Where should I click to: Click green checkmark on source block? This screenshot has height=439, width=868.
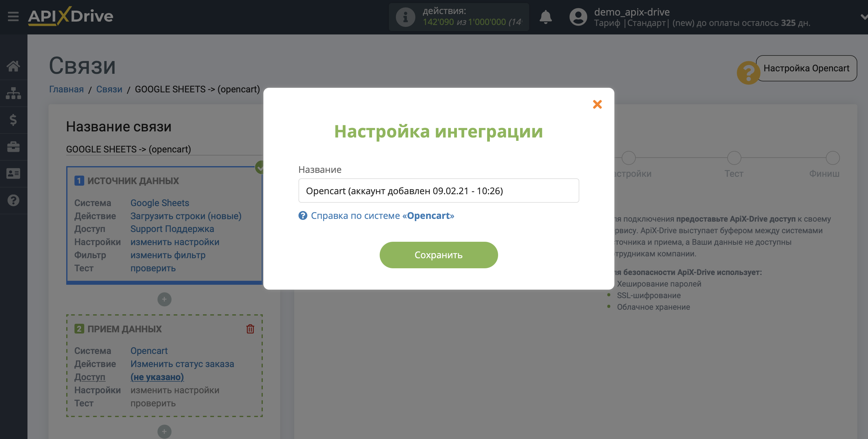point(259,167)
